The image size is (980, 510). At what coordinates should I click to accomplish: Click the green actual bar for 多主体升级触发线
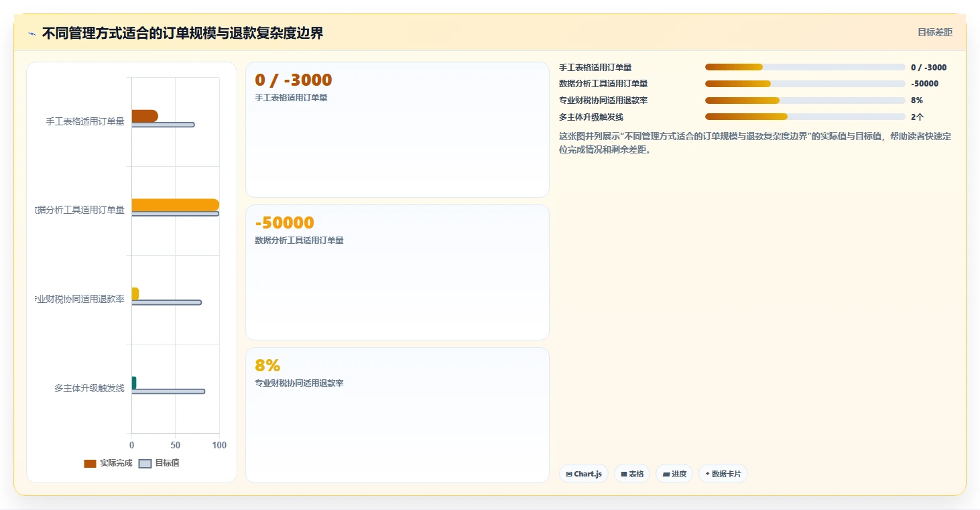(134, 383)
